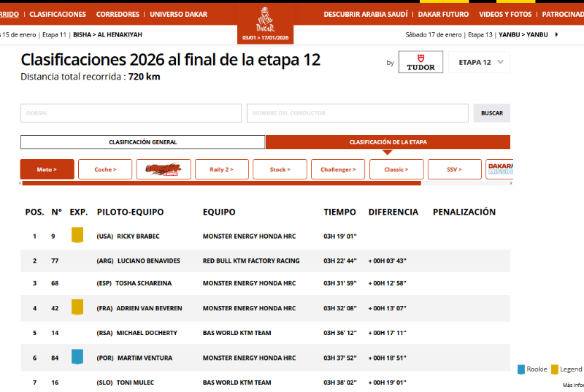Open Ricky Brabec rider link

pos(138,237)
